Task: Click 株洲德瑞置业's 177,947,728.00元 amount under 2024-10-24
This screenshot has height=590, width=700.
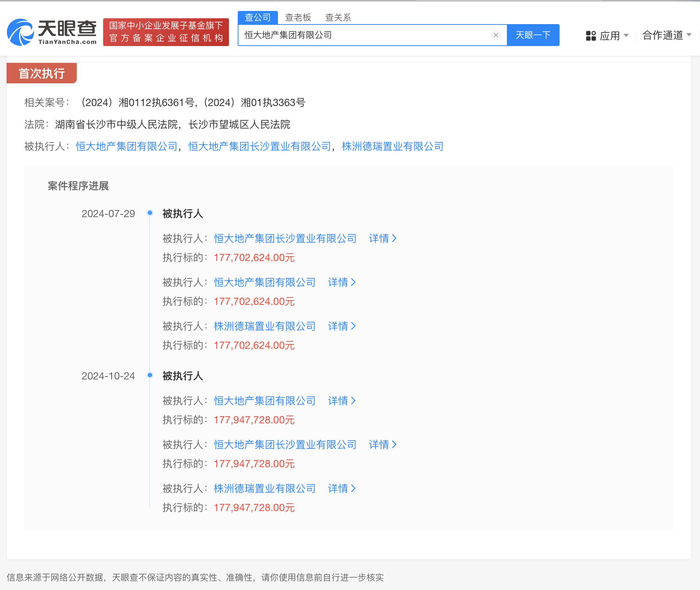Action: 254,508
